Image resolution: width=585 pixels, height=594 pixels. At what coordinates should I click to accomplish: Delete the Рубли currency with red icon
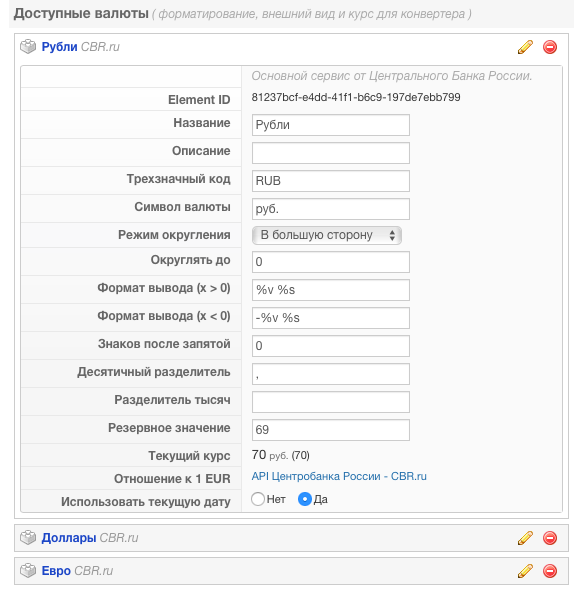point(549,47)
